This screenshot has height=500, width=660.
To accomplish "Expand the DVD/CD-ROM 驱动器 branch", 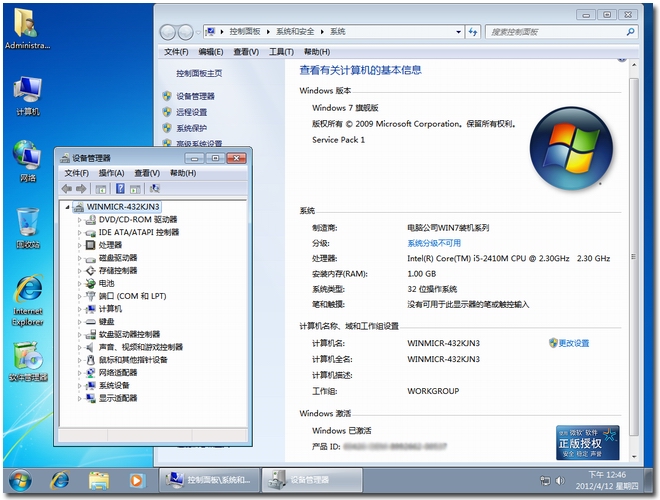I will point(79,220).
